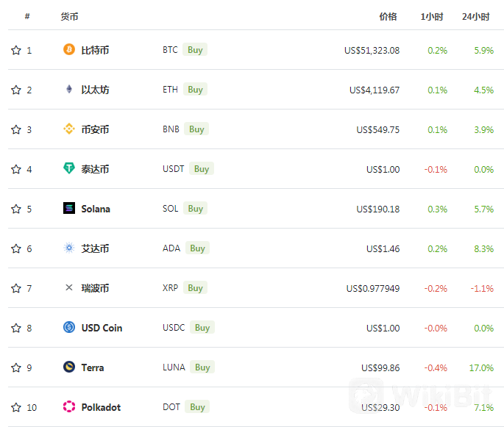Click the USD Coin blue logo icon
This screenshot has height=427, width=504.
pos(68,327)
